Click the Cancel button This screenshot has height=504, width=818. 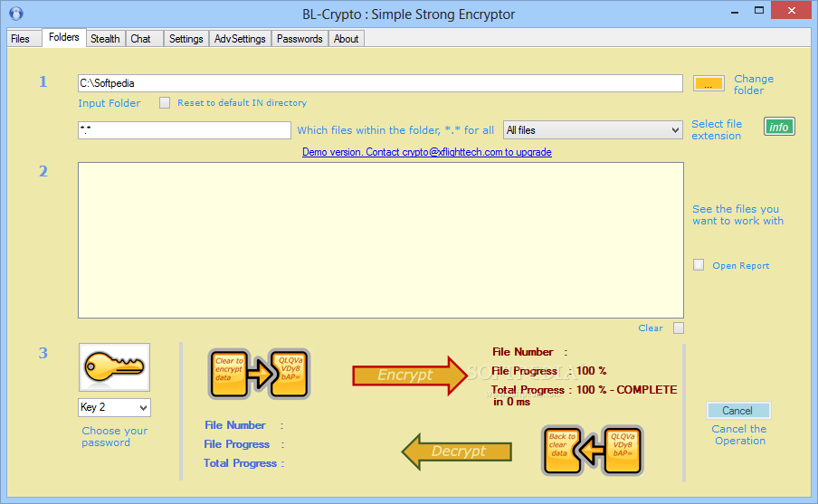point(737,411)
